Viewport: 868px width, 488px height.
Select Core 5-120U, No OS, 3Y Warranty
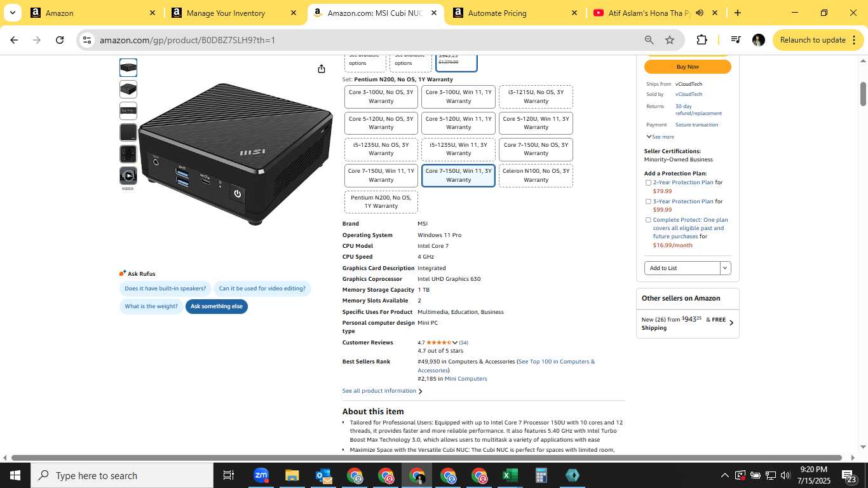pos(381,123)
